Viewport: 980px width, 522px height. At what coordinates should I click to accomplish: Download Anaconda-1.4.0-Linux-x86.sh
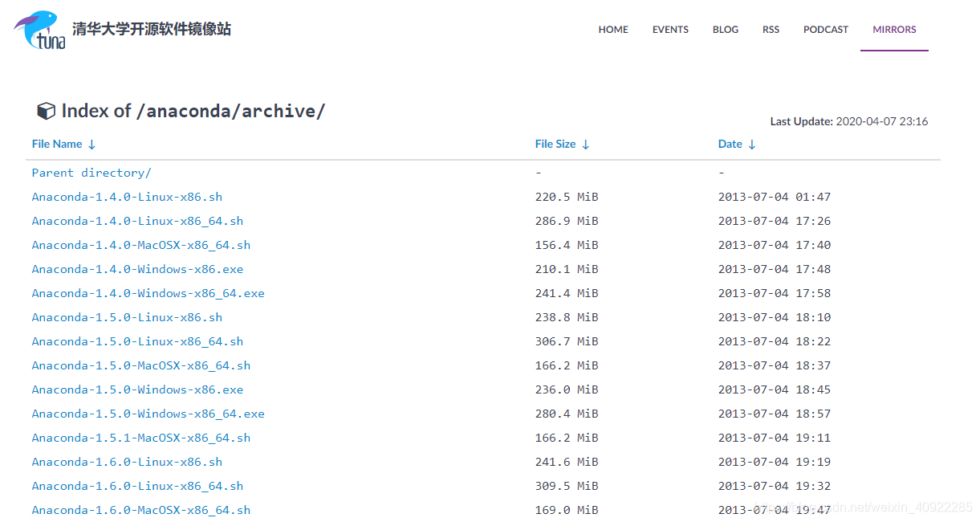[x=127, y=197]
